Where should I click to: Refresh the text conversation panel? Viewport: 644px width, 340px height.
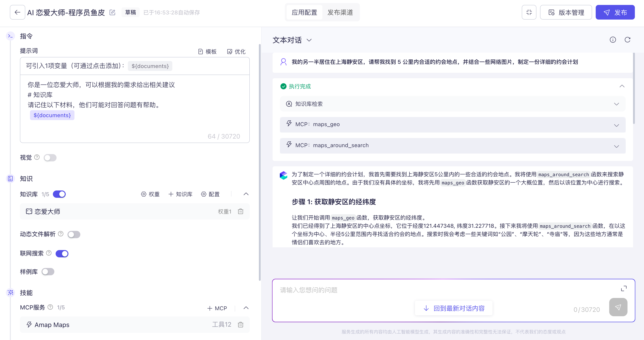(x=627, y=40)
